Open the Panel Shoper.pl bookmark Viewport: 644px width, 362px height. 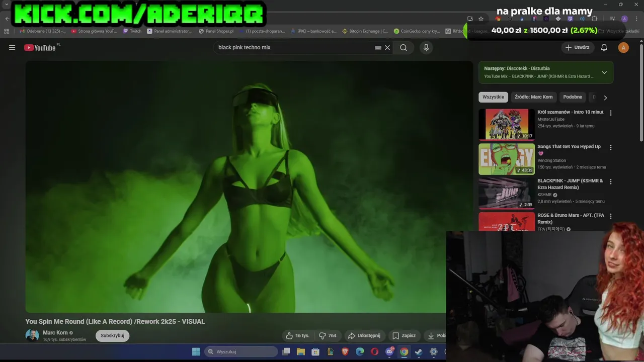pyautogui.click(x=216, y=31)
